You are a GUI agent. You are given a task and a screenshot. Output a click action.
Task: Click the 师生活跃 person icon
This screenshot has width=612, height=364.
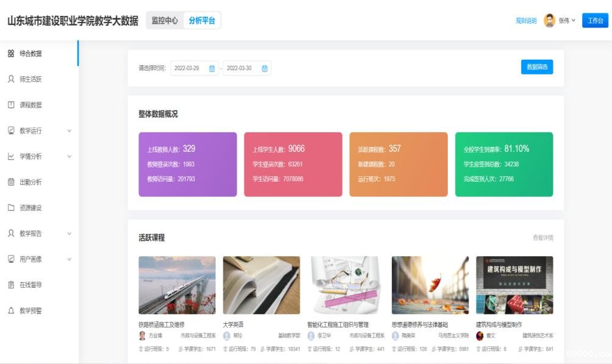11,79
